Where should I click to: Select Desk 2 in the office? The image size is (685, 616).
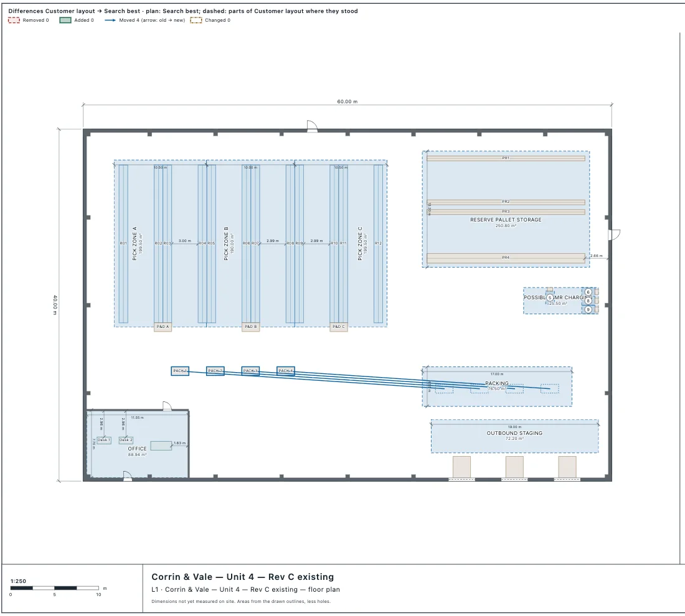point(126,440)
